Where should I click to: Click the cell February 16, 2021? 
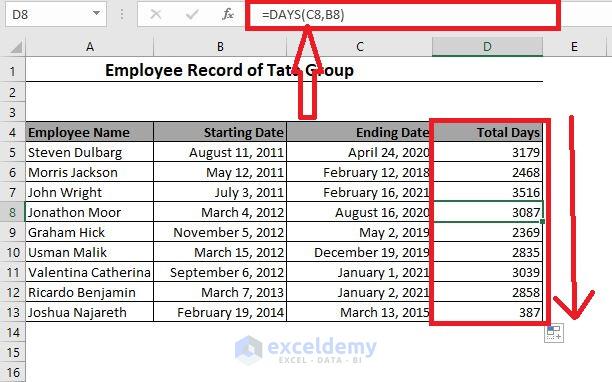[x=359, y=192]
